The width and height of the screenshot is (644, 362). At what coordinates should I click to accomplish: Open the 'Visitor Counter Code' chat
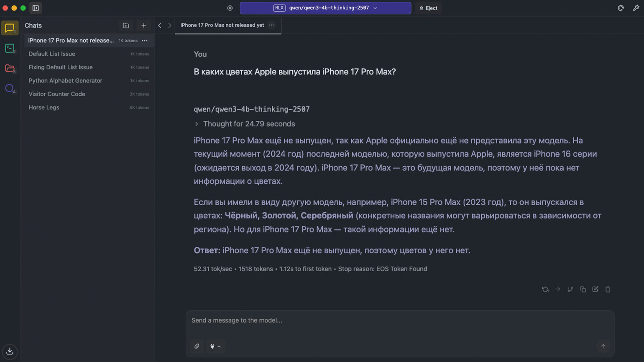[57, 94]
